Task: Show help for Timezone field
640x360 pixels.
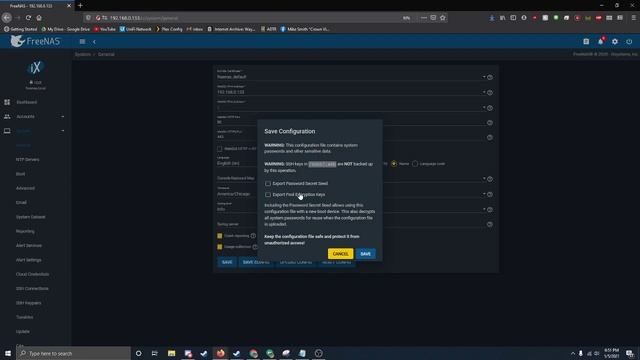Action: coord(490,195)
